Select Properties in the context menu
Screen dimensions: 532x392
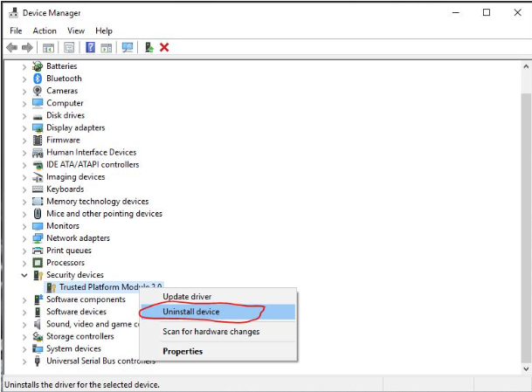183,352
